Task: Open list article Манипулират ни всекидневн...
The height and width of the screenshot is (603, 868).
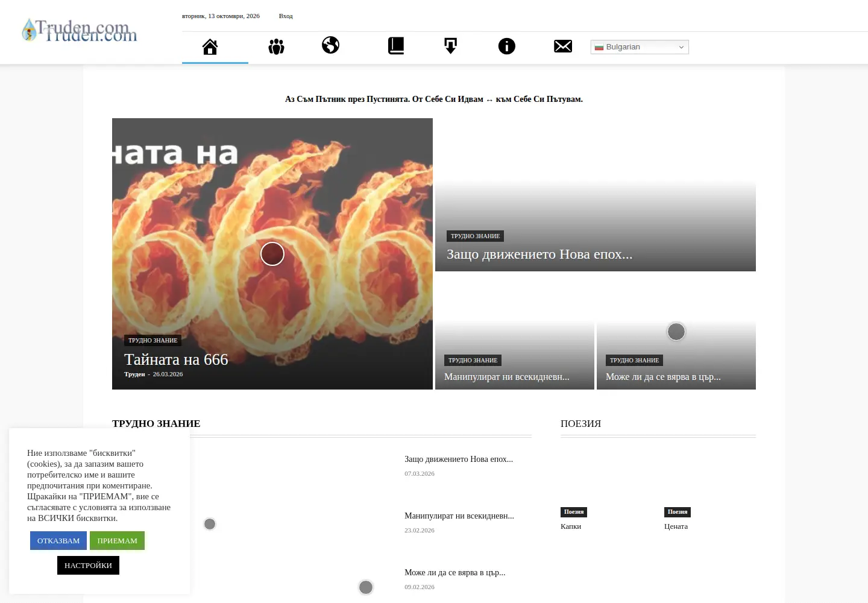Action: (x=459, y=516)
